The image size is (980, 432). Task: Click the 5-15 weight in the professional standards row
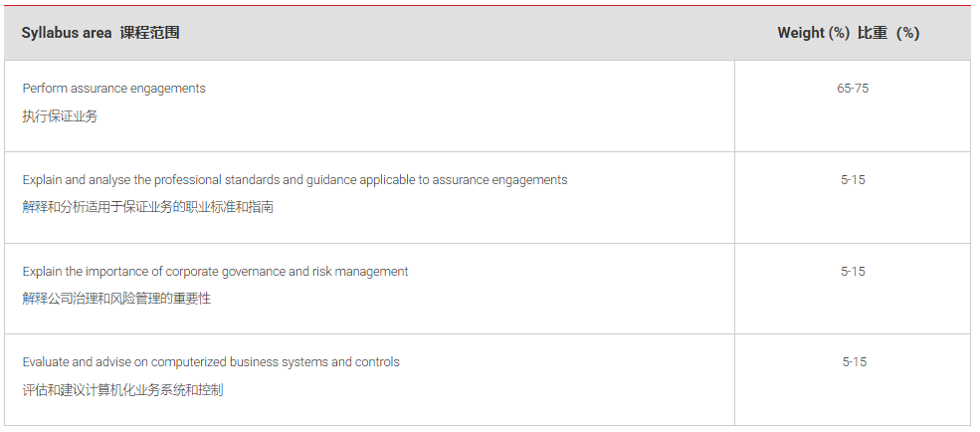(853, 180)
